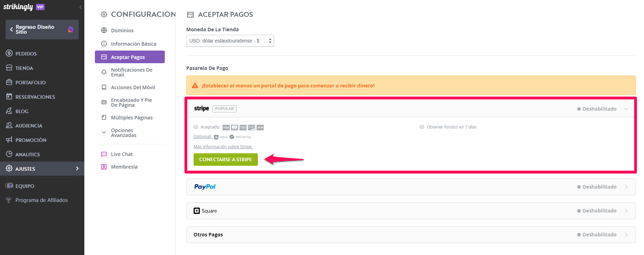This screenshot has width=644, height=255.
Task: Click the Encabezado Y Pie De Página icon
Action: coord(104,102)
